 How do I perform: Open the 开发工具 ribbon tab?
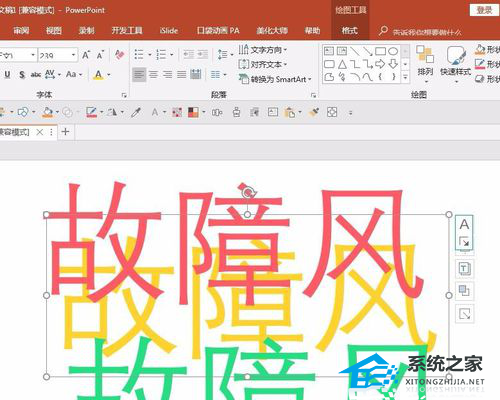click(127, 31)
